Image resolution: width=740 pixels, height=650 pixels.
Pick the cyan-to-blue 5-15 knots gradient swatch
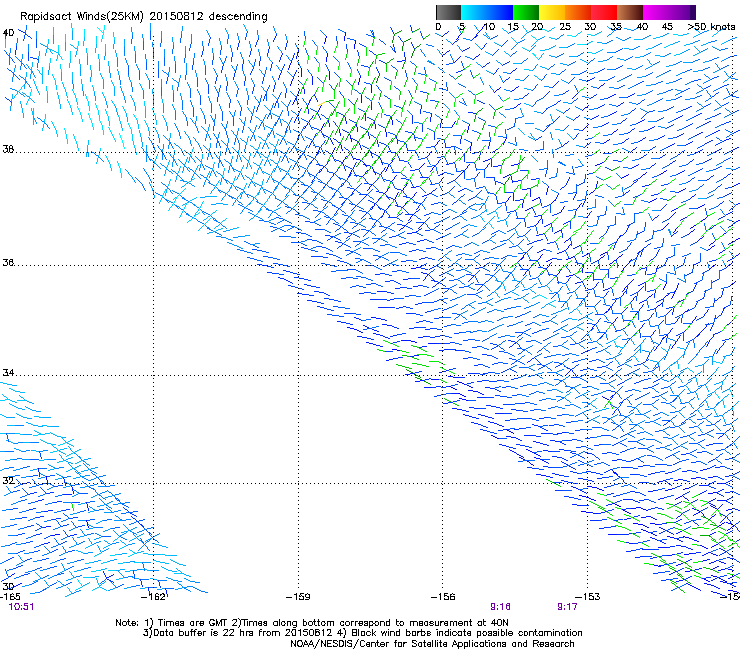tap(487, 12)
